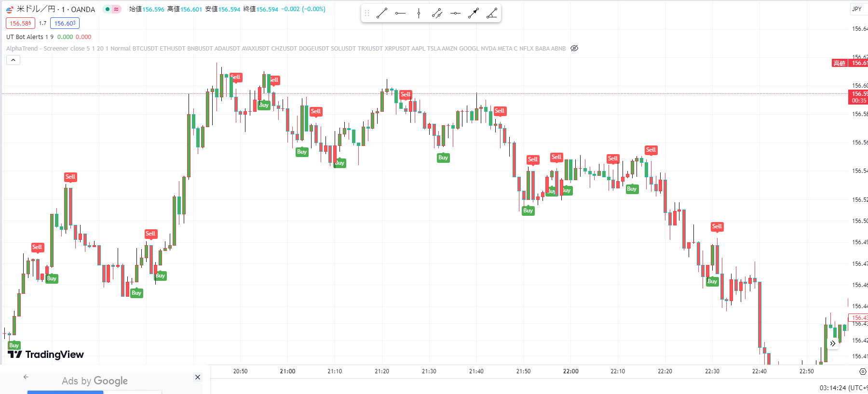Image resolution: width=868 pixels, height=394 pixels.
Task: Open the JPY currency selector
Action: pyautogui.click(x=857, y=9)
